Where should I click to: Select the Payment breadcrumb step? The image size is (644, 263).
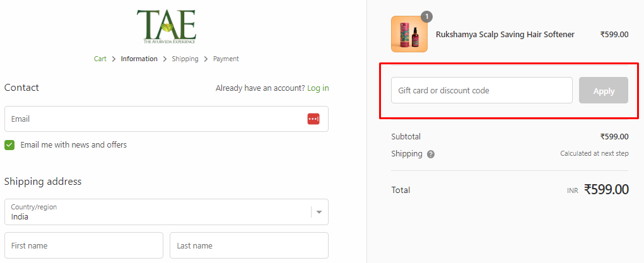[226, 59]
